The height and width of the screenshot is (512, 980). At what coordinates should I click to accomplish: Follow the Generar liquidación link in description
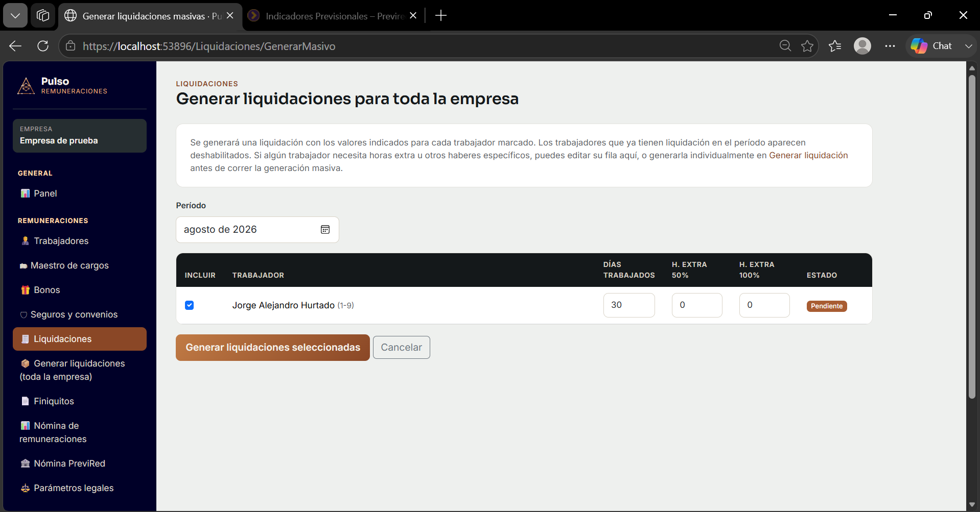point(808,155)
